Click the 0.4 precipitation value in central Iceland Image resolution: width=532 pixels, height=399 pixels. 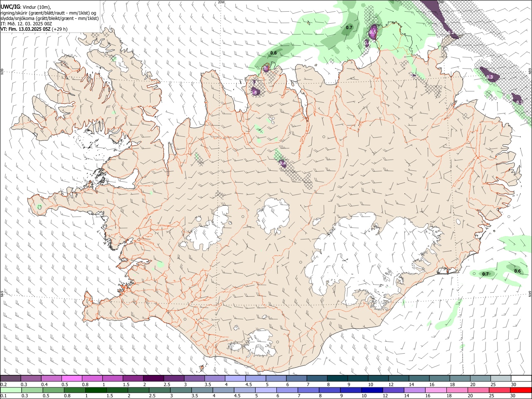click(x=283, y=164)
